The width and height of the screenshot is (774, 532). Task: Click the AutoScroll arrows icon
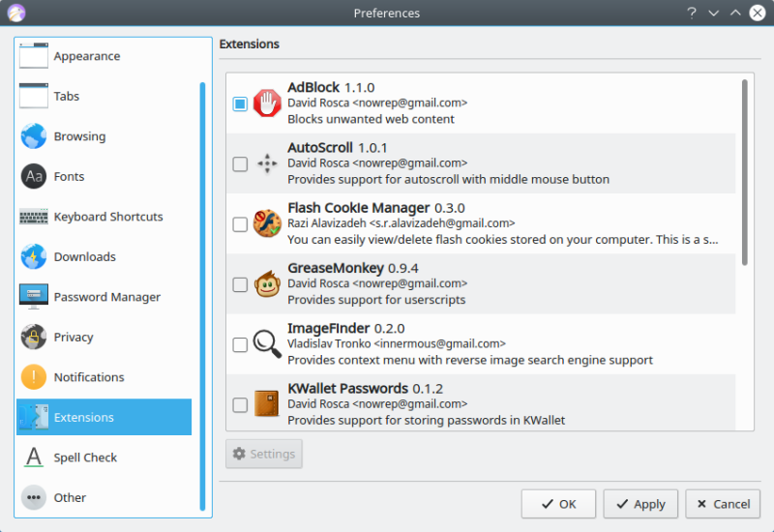(x=267, y=163)
